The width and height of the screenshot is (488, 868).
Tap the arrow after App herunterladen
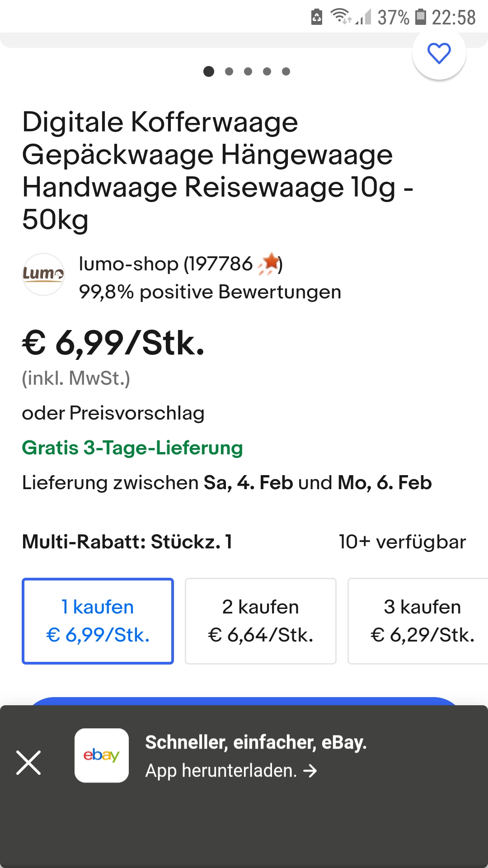coord(310,771)
